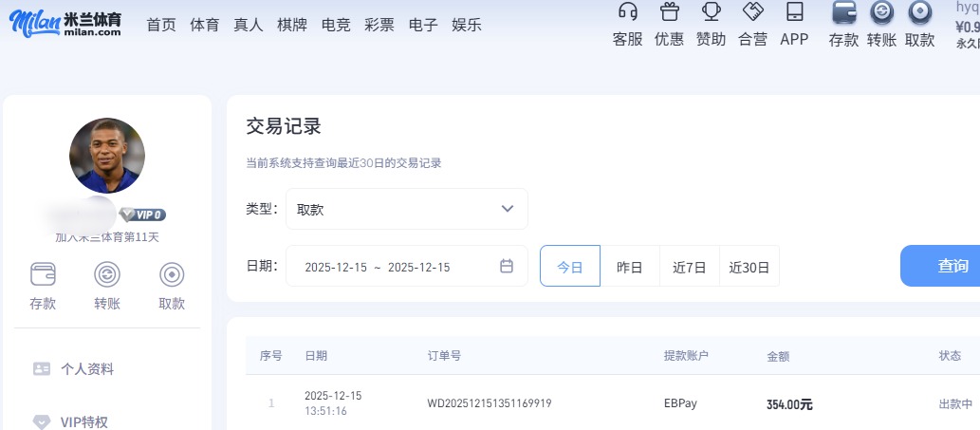
Task: Click the 类型 dropdown chevron arrow
Action: click(x=508, y=209)
